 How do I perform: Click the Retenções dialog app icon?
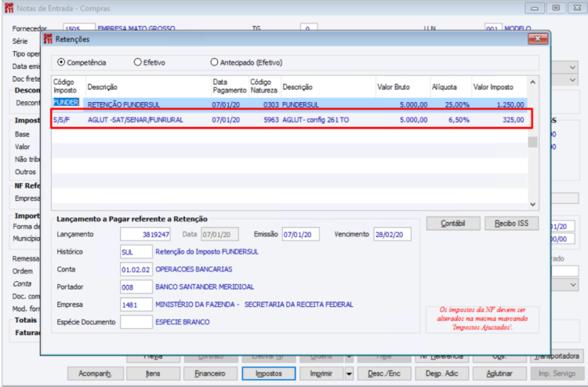pyautogui.click(x=48, y=39)
